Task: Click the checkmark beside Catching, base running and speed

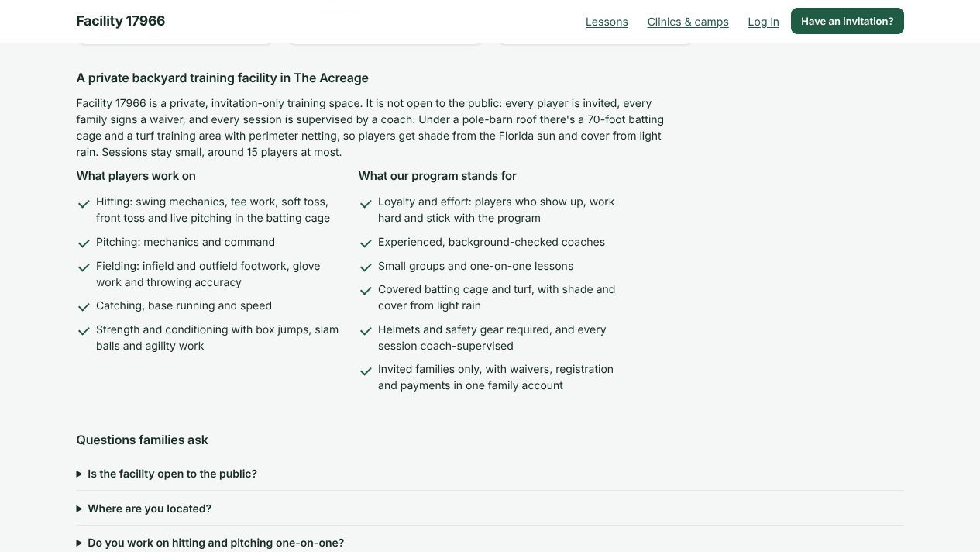Action: (84, 307)
